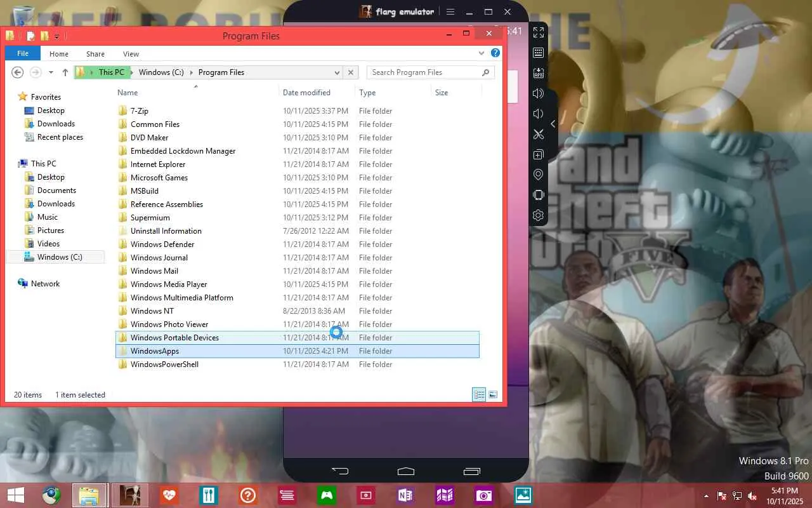Open the emulator location pin tool
The width and height of the screenshot is (812, 508).
[539, 175]
